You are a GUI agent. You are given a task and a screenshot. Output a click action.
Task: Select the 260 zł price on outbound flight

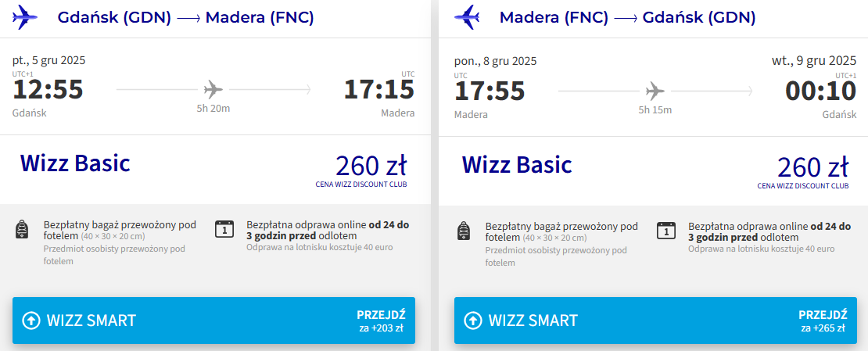click(370, 166)
